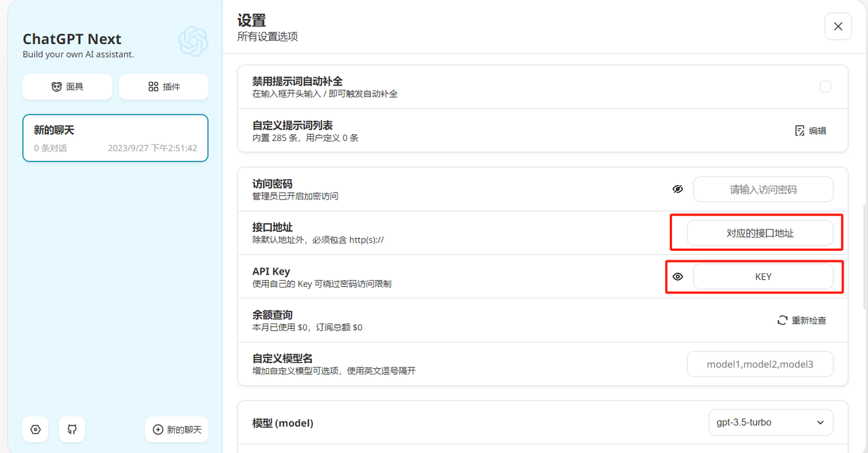Click the OpenAI logo in sidebar header

pos(193,41)
